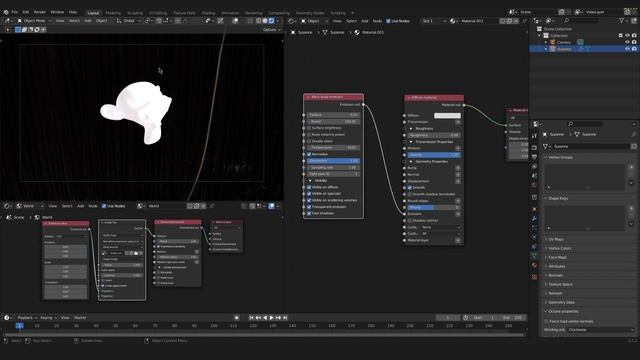Collapse the Geometry Properties section
The image size is (640, 360).
tap(411, 162)
